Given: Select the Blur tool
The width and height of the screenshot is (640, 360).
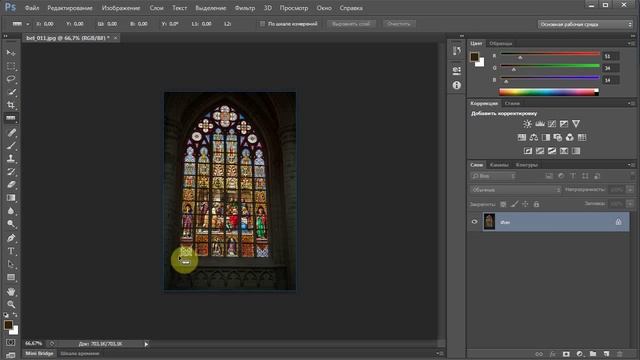Looking at the screenshot, I should [x=11, y=211].
